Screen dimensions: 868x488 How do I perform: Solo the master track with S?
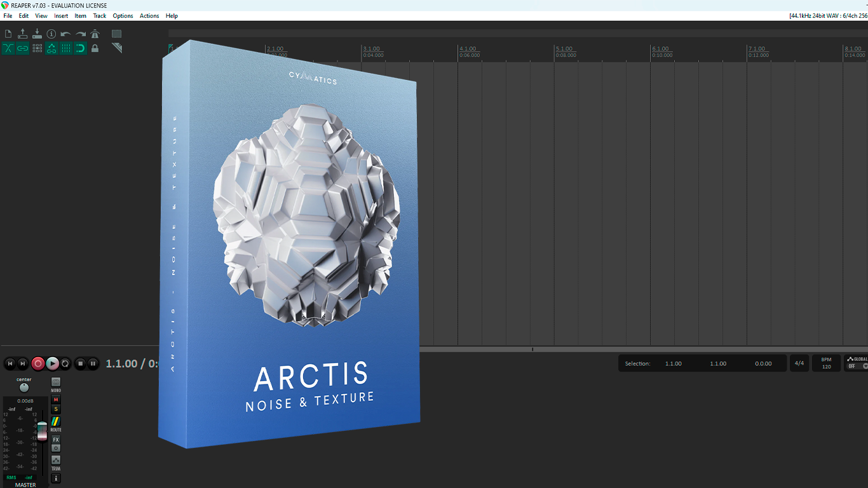point(56,409)
